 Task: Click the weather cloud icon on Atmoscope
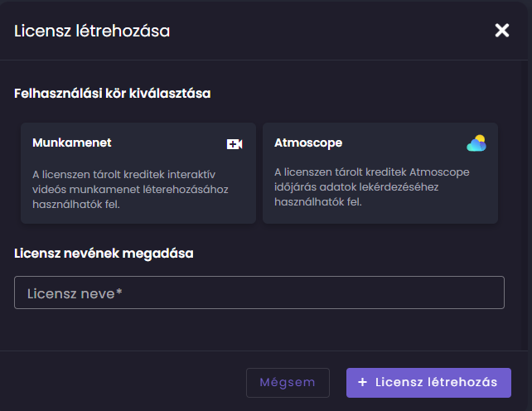(476, 144)
